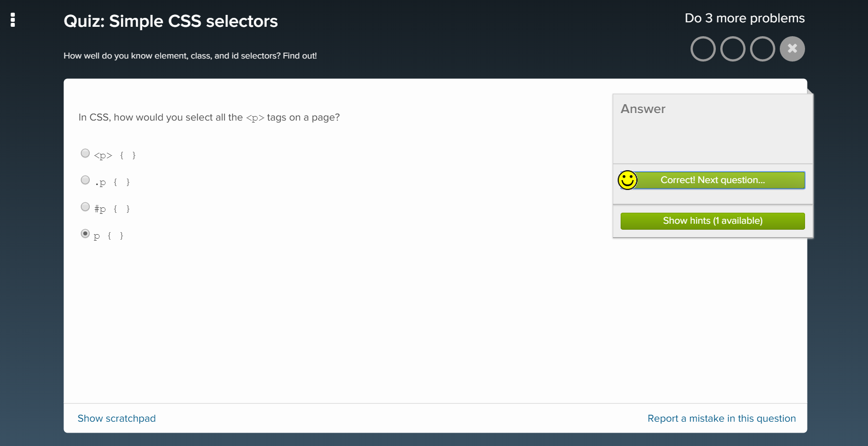
Task: Open the three-dot vertical menu icon
Action: 13,20
